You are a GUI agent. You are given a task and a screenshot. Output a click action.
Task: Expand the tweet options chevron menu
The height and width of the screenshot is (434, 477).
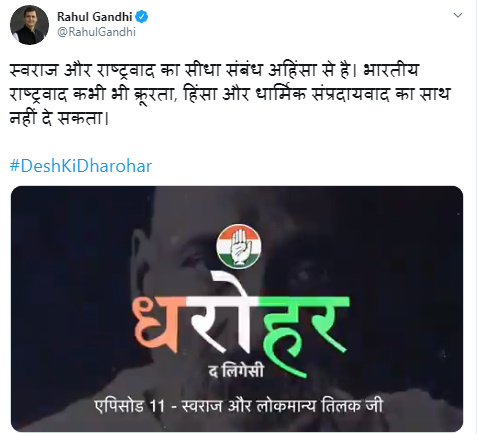point(458,15)
